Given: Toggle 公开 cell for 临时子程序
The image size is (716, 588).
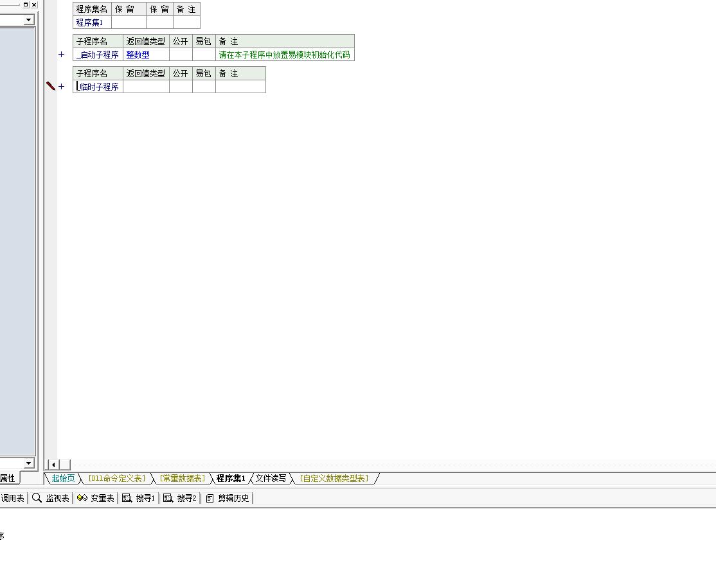Looking at the screenshot, I should pyautogui.click(x=181, y=87).
